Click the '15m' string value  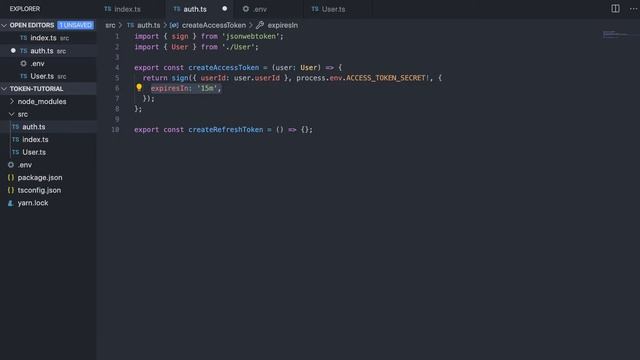tap(207, 88)
